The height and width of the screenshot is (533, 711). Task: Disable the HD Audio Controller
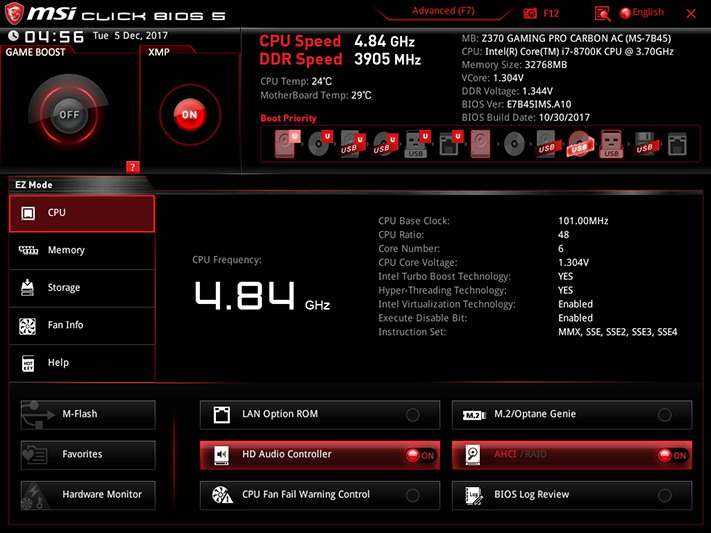[x=320, y=455]
